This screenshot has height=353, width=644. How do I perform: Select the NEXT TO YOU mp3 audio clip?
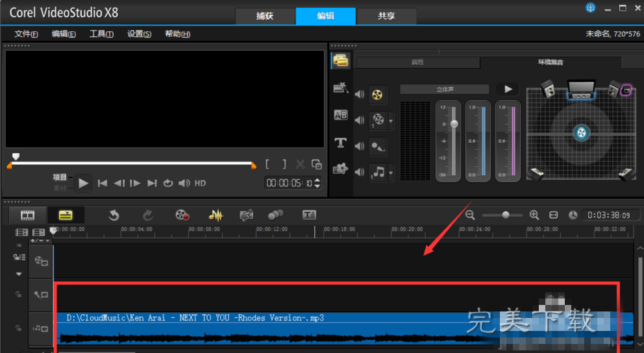pos(344,328)
